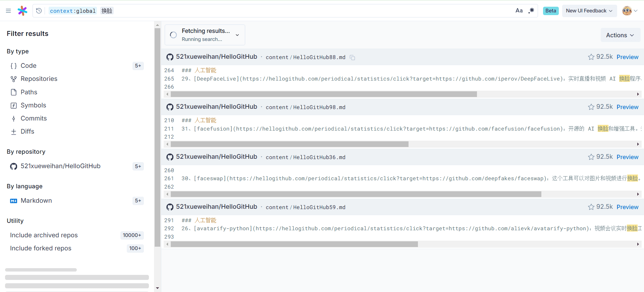Viewport: 644px width, 292px height.
Task: Open the HelloGitHub88.md file path
Action: pos(305,57)
